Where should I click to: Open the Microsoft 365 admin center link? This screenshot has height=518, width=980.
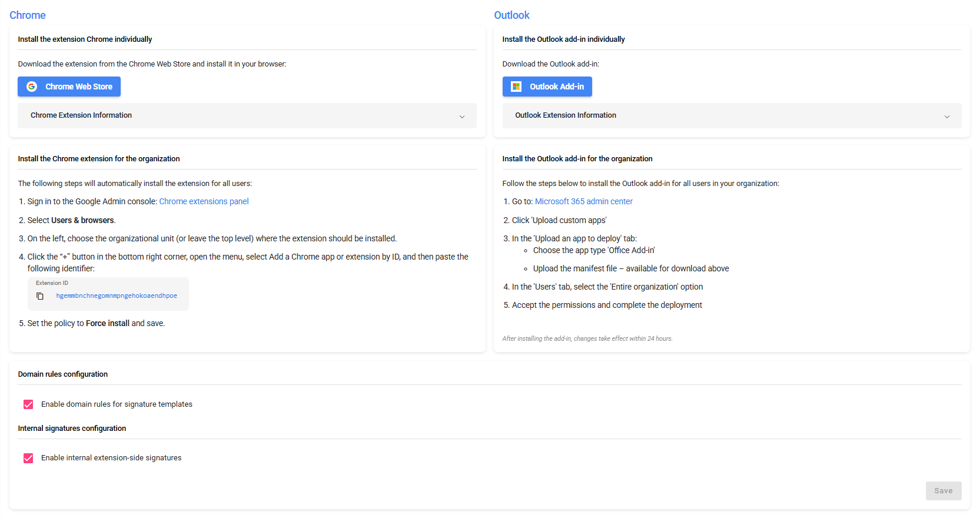click(584, 201)
